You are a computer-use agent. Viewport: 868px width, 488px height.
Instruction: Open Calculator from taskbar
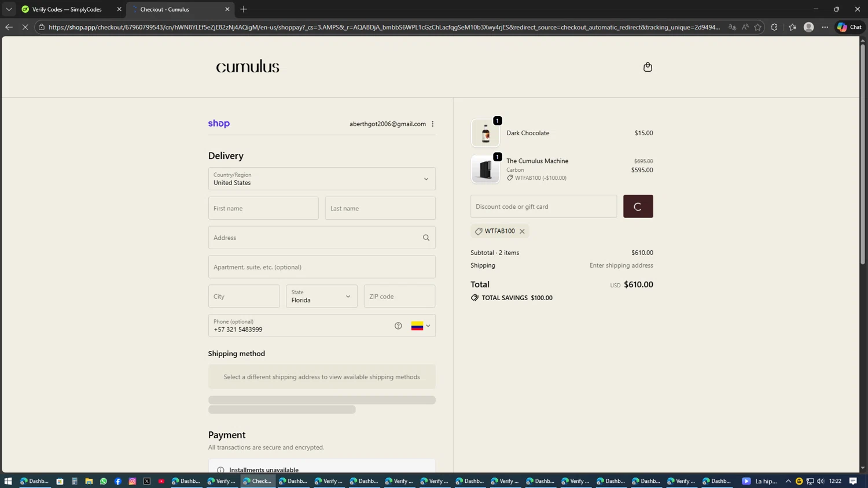pyautogui.click(x=74, y=481)
